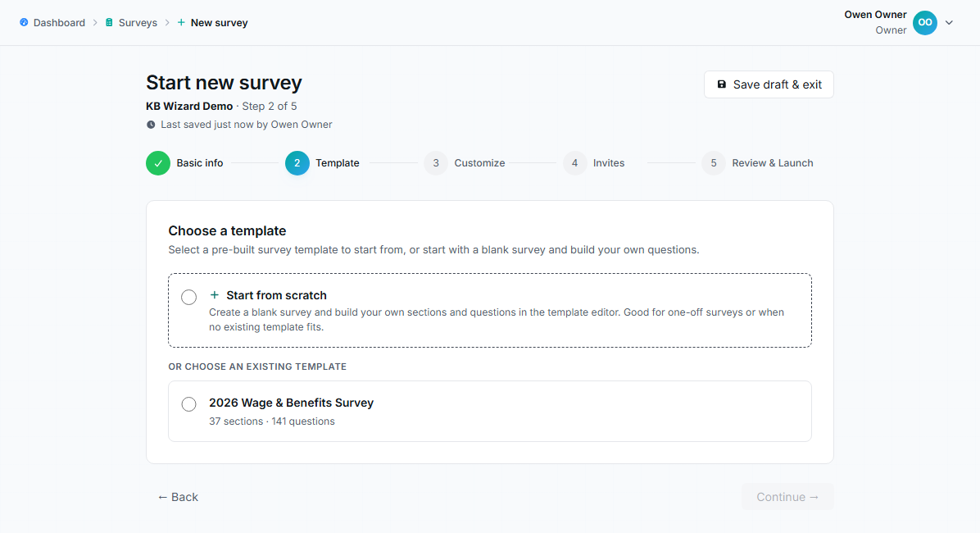This screenshot has height=533, width=980.
Task: Click the floppy disk save icon
Action: [x=721, y=84]
